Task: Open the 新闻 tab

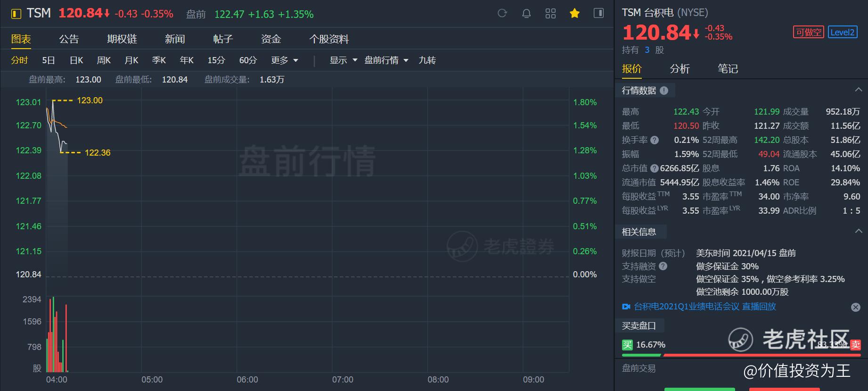Action: pyautogui.click(x=175, y=39)
